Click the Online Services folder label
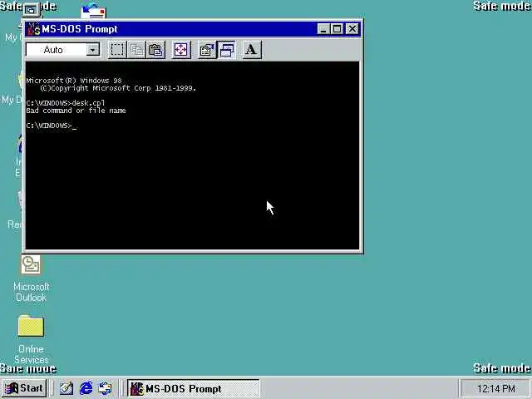Viewport: 532px width, 399px height. tap(32, 354)
